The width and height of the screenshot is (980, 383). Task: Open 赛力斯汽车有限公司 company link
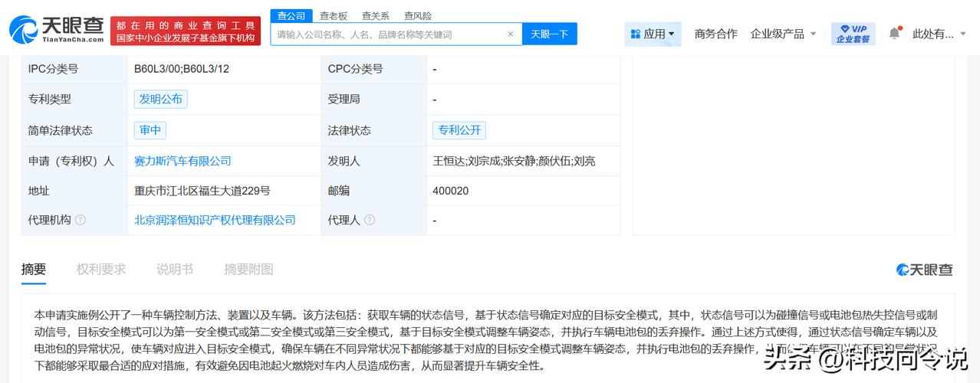[x=183, y=161]
